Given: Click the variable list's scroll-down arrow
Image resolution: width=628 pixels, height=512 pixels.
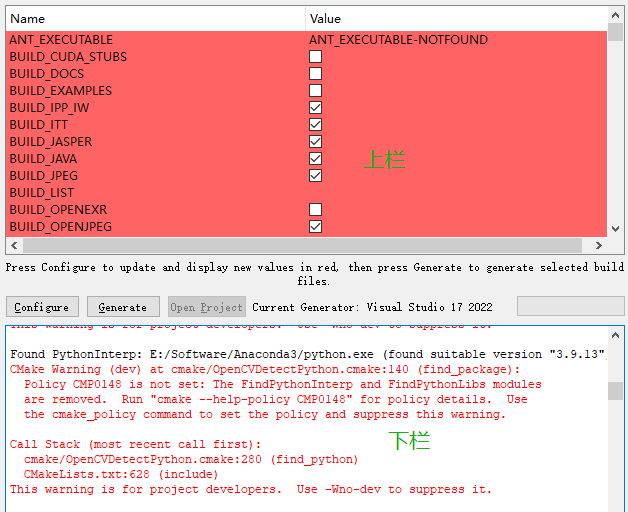Looking at the screenshot, I should point(616,229).
